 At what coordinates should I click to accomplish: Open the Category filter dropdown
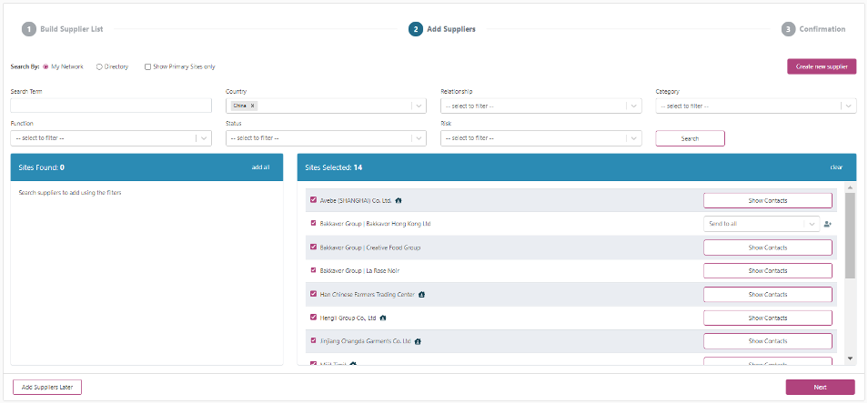tap(755, 106)
